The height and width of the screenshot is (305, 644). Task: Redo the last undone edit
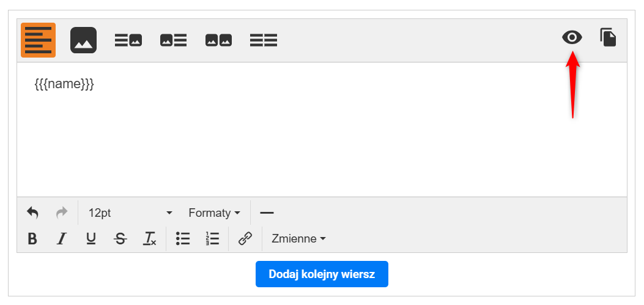tap(62, 213)
